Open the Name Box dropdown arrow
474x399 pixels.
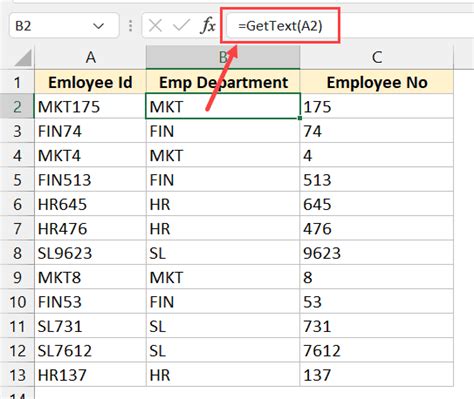[x=98, y=26]
